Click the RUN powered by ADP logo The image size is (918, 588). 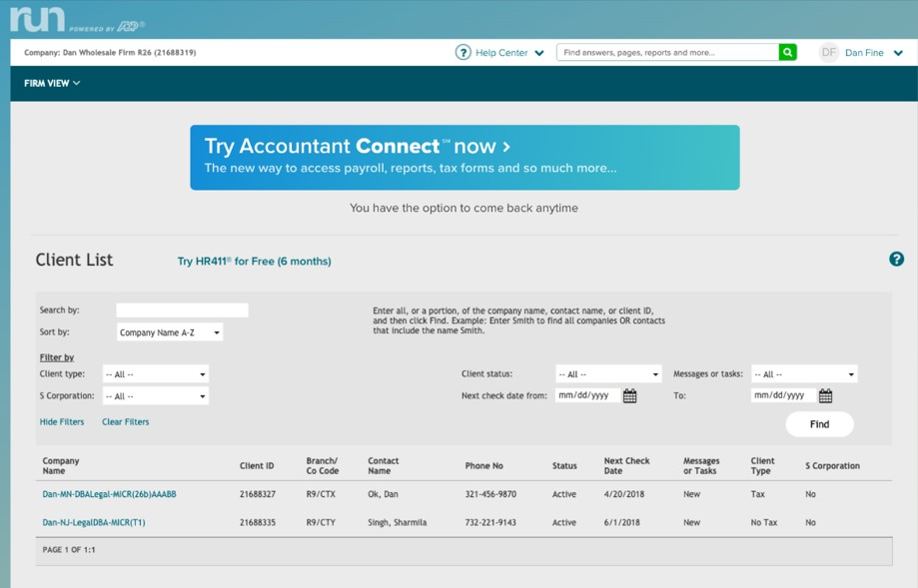[76, 19]
